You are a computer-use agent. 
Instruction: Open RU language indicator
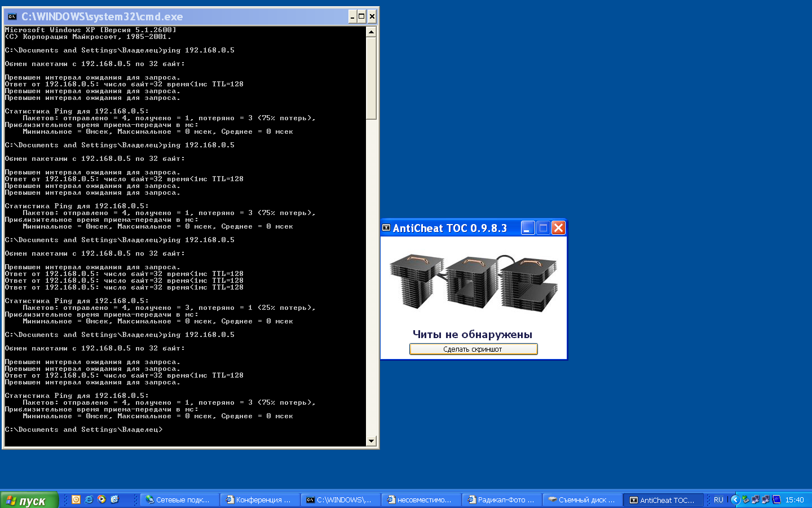tap(718, 500)
